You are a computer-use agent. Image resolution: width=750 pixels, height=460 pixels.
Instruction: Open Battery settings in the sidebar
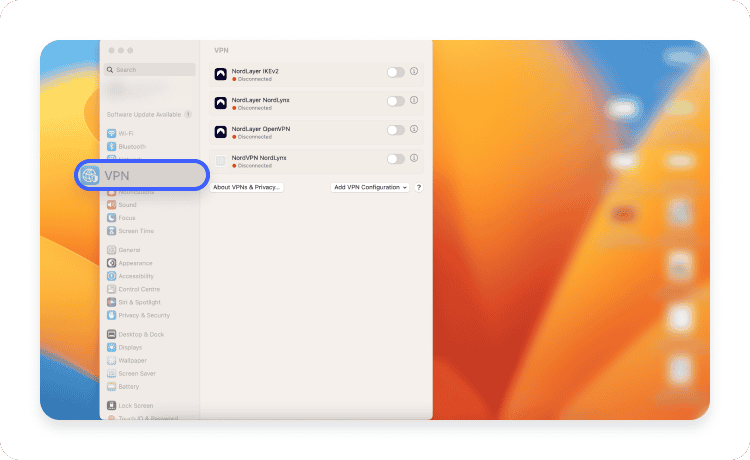coord(123,386)
